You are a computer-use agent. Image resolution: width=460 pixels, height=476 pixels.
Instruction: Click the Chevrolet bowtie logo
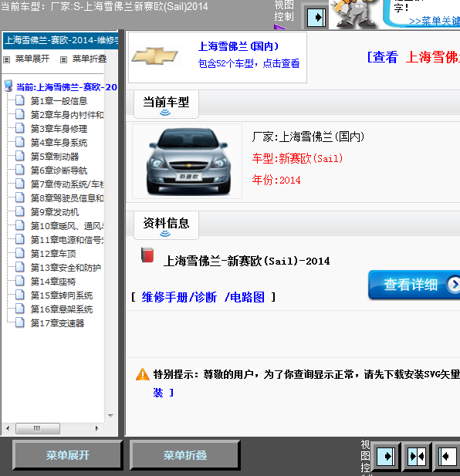tap(155, 56)
